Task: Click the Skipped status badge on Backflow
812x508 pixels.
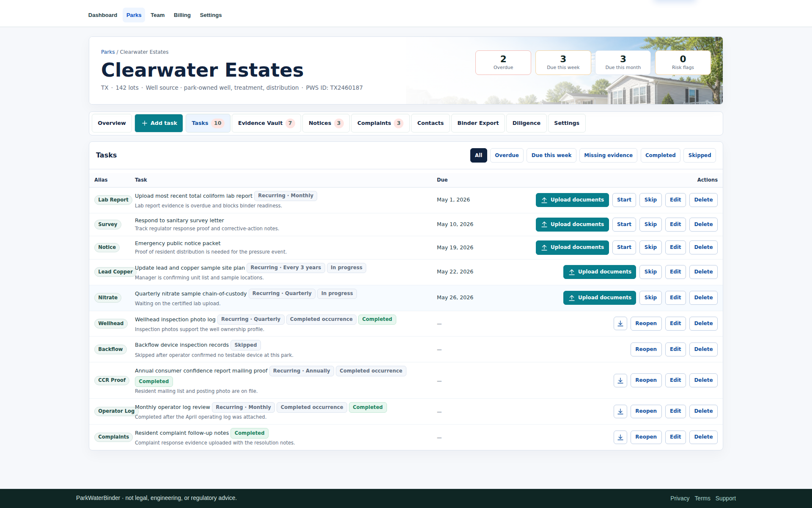Action: pos(246,345)
